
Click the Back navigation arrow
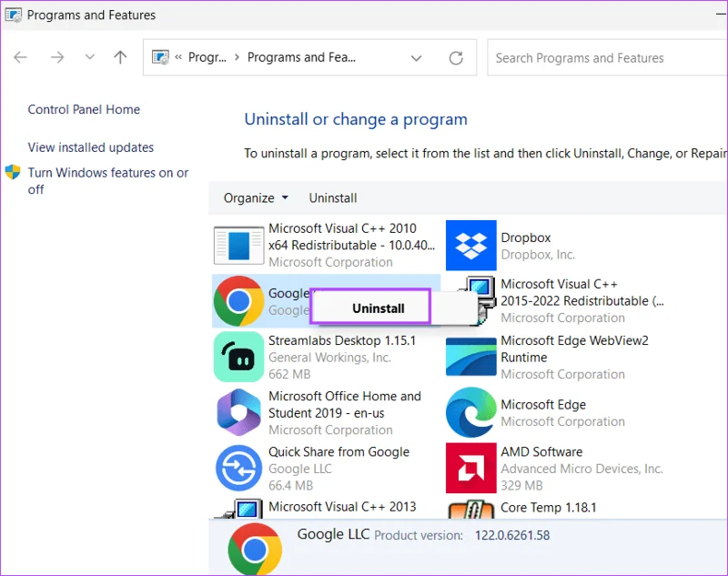tap(20, 57)
